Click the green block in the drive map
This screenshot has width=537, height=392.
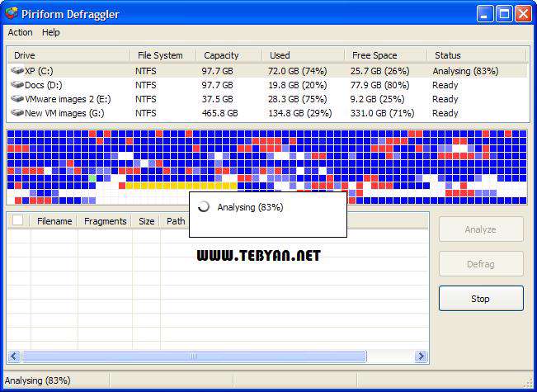pyautogui.click(x=92, y=178)
